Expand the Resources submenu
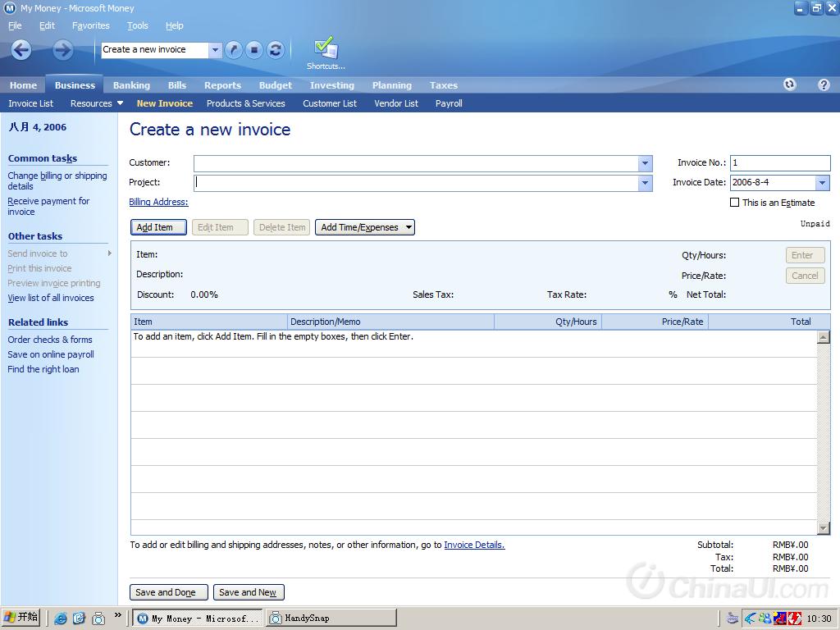This screenshot has width=840, height=630. click(97, 103)
